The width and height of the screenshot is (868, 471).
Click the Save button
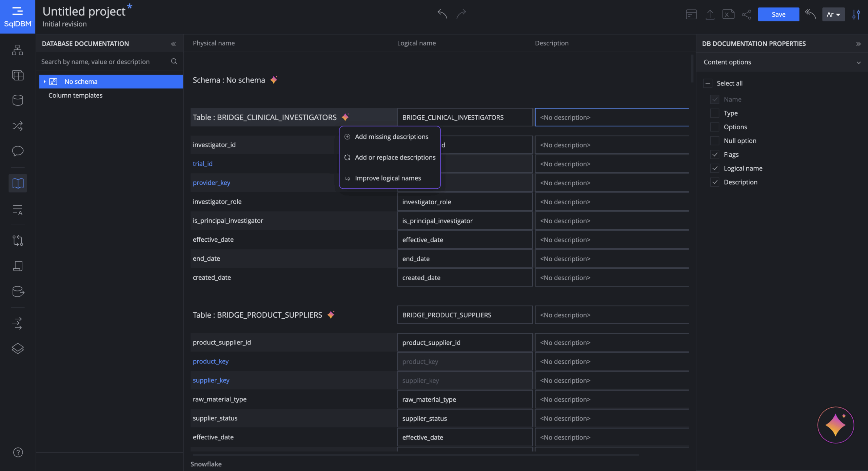[778, 14]
